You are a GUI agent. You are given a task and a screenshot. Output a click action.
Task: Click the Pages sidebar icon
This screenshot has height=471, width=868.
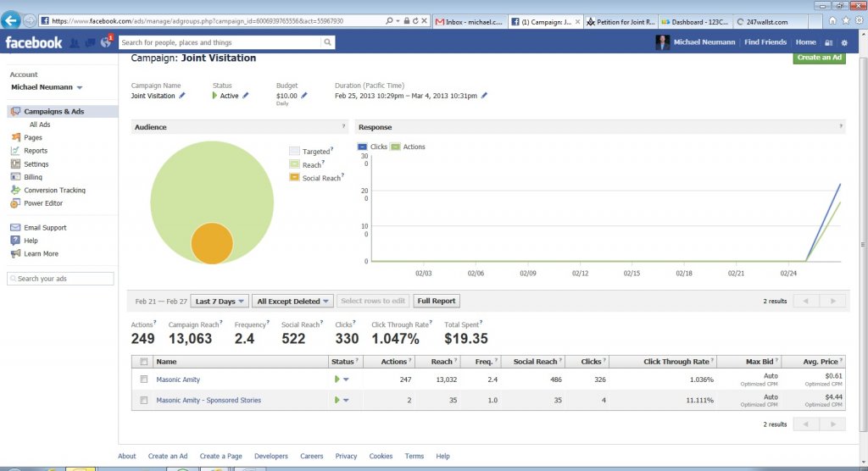click(15, 137)
